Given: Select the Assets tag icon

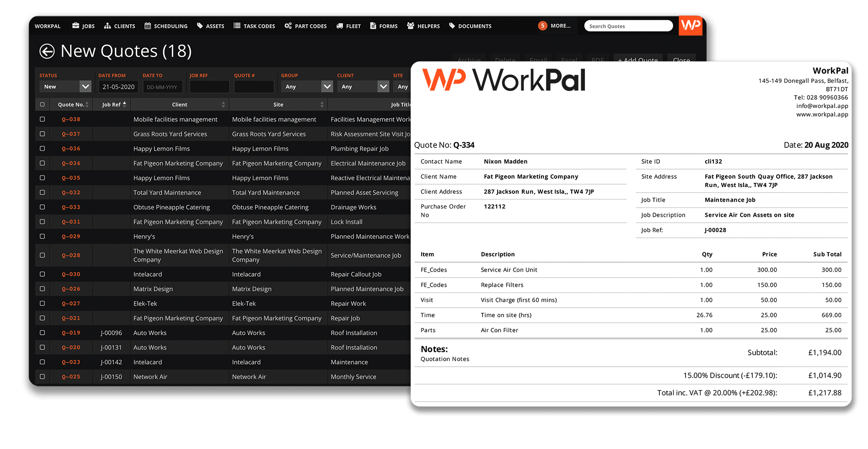Looking at the screenshot, I should (x=200, y=26).
